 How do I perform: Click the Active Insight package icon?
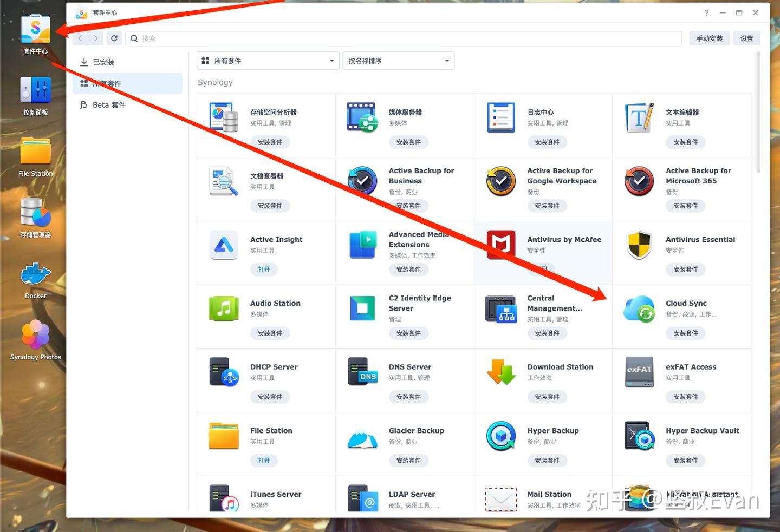pos(224,245)
